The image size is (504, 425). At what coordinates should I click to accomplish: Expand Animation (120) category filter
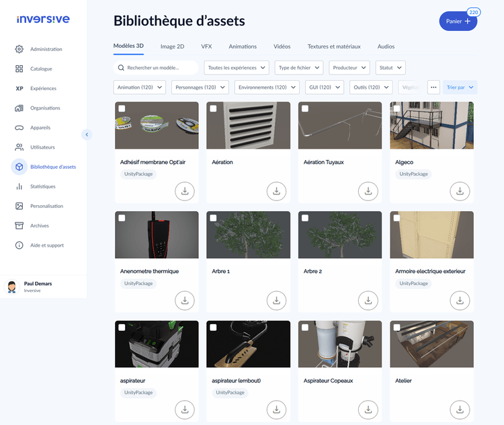[x=140, y=87]
